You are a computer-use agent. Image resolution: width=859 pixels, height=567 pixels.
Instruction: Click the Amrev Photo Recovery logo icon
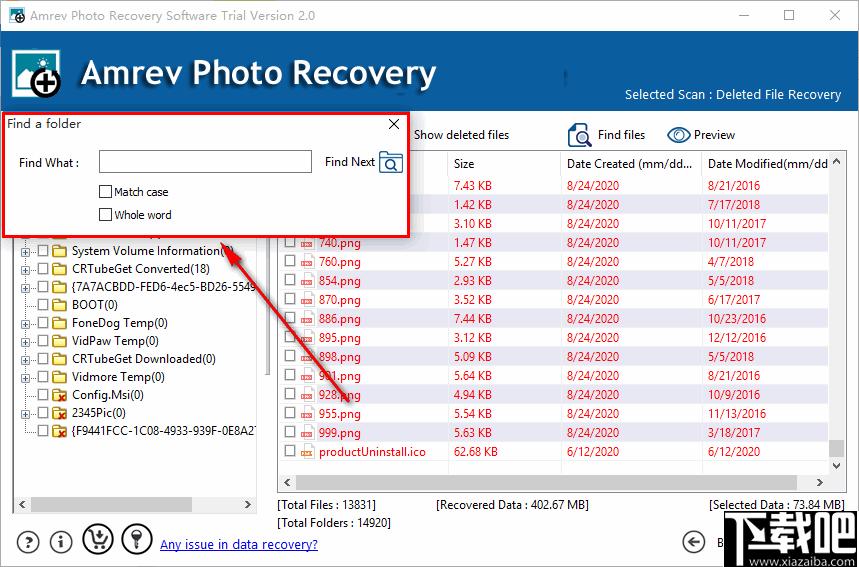point(36,73)
